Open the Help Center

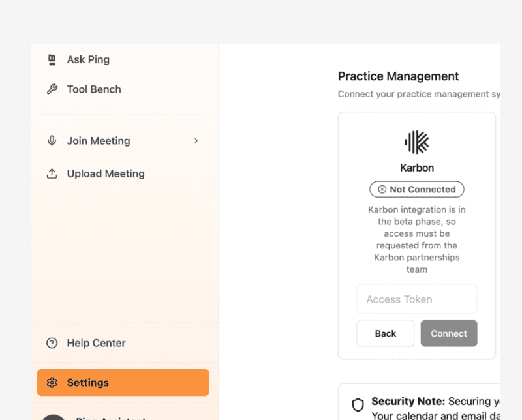(x=96, y=343)
